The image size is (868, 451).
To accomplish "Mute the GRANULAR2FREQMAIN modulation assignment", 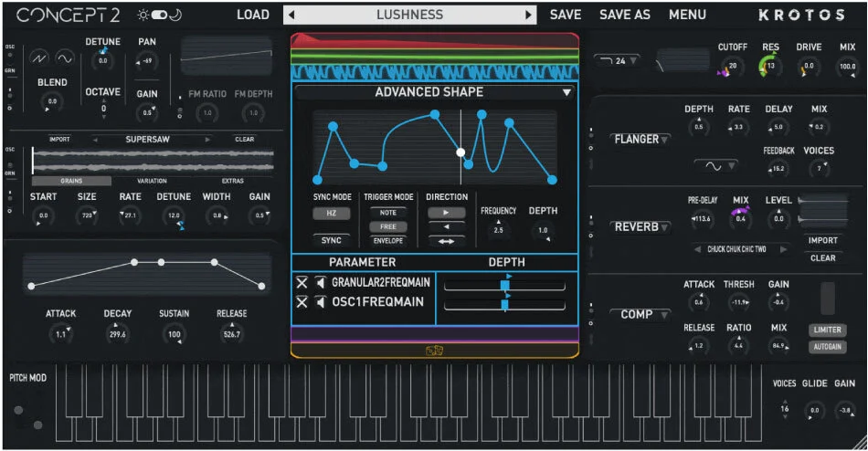I will [x=320, y=283].
